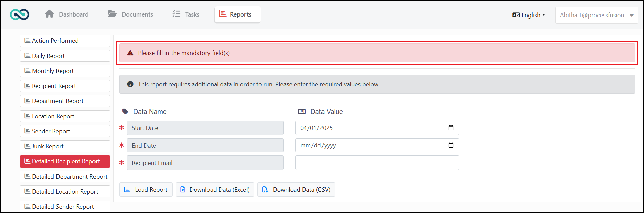This screenshot has height=213, width=644.
Task: Click the Data Value column heading
Action: coord(327,112)
